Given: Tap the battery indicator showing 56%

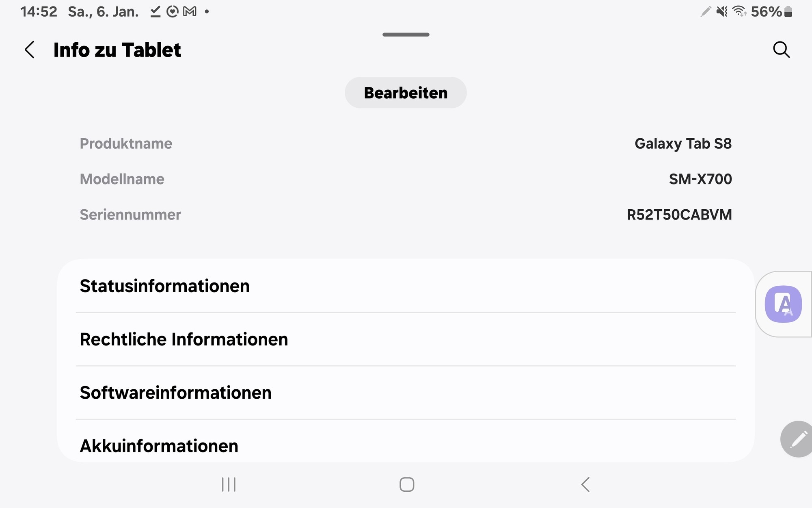Looking at the screenshot, I should (x=771, y=11).
